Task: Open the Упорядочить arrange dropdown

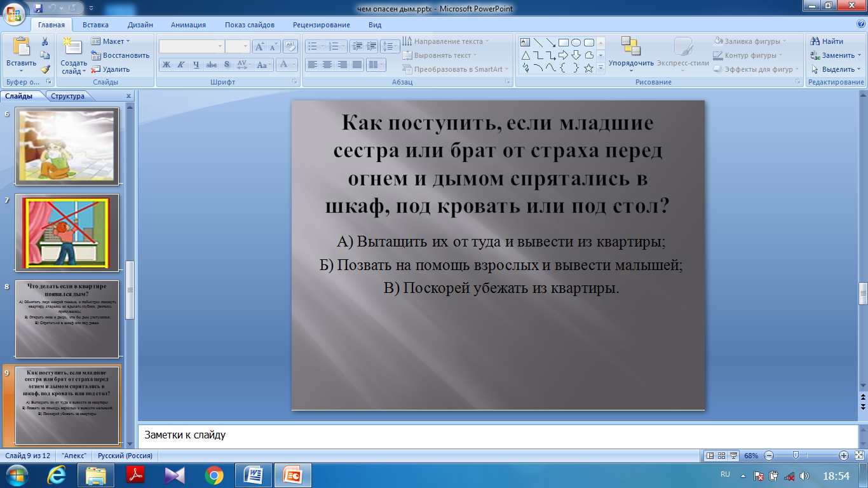Action: 631,55
